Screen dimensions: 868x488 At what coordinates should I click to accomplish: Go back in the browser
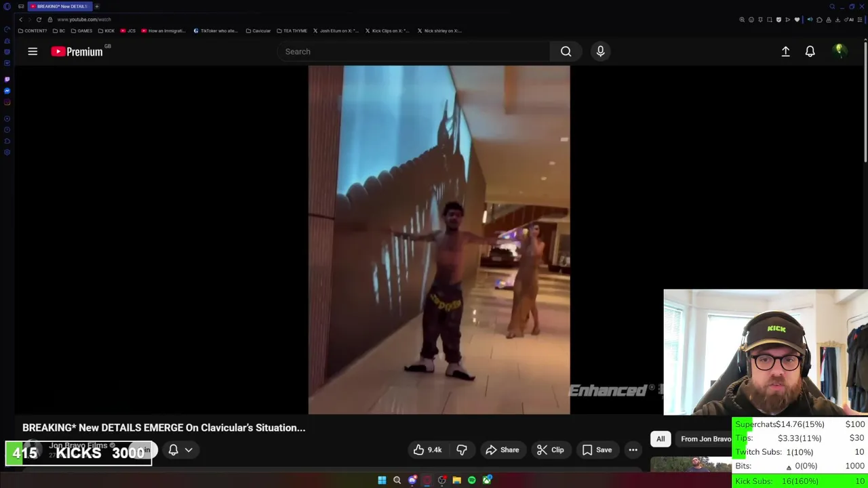[x=20, y=20]
